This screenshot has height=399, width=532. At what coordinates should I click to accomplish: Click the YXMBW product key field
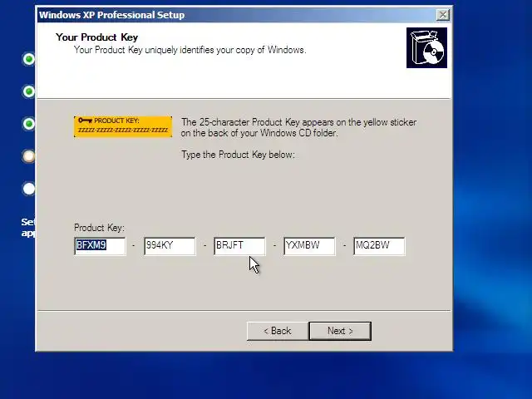point(309,246)
